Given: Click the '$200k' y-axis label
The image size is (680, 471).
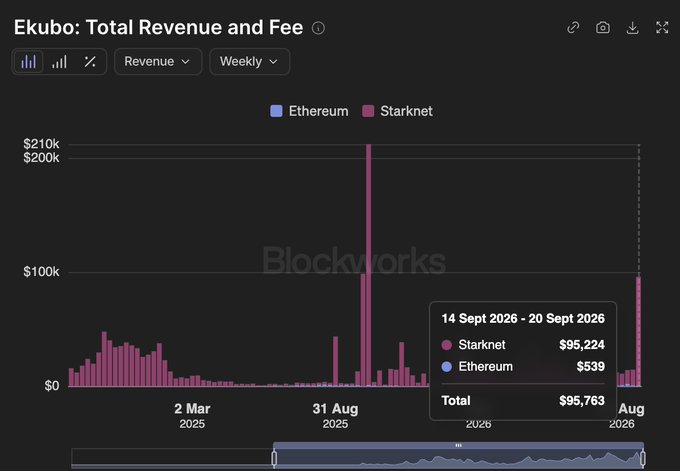Looking at the screenshot, I should pyautogui.click(x=41, y=158).
